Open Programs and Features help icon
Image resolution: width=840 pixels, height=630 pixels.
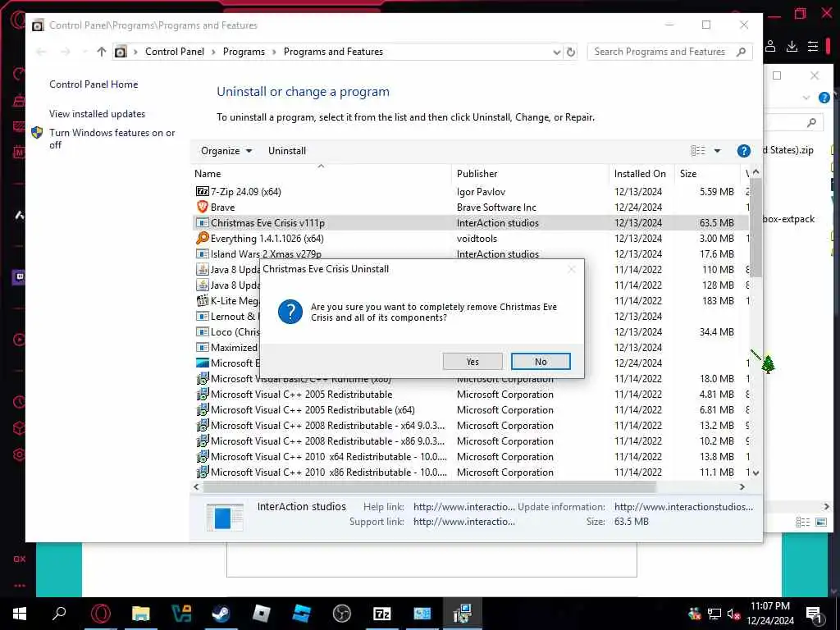pyautogui.click(x=743, y=151)
